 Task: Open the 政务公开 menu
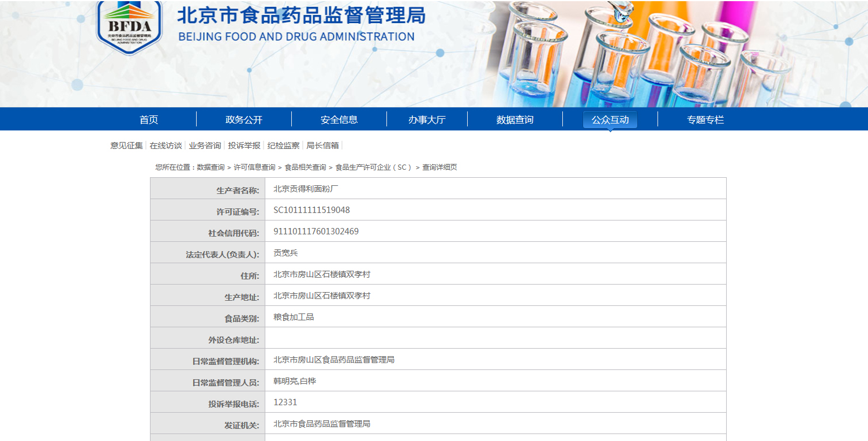244,119
